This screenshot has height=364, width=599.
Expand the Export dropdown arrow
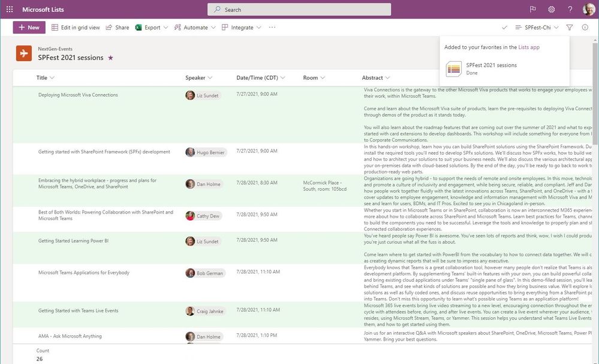pyautogui.click(x=166, y=28)
